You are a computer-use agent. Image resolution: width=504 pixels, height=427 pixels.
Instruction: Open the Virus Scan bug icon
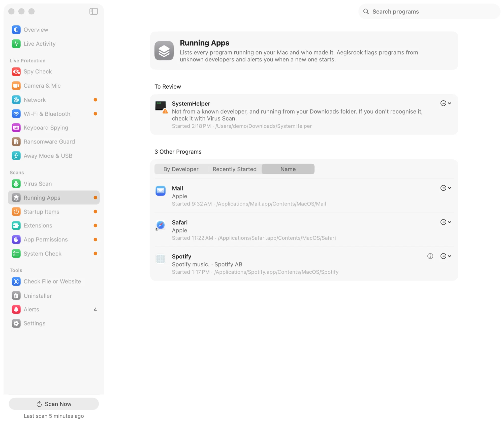(16, 184)
